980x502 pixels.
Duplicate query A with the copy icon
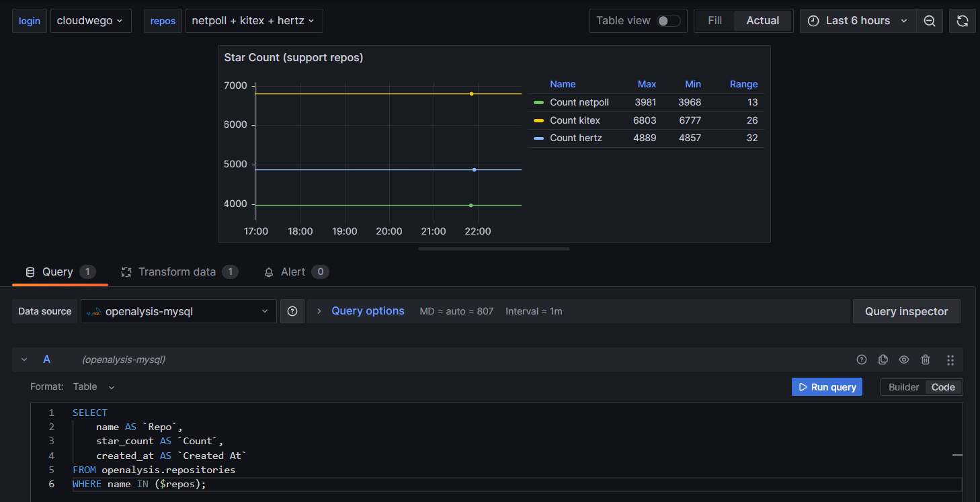pyautogui.click(x=883, y=360)
